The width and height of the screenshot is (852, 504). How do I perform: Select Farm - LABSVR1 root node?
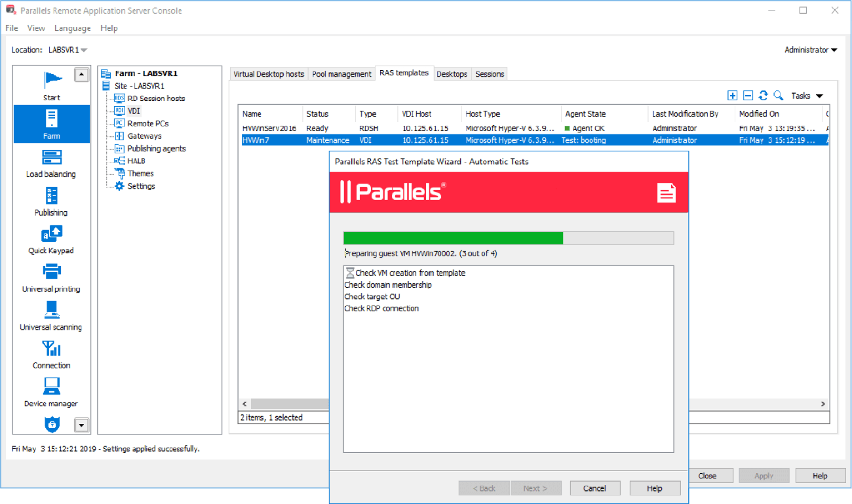click(146, 73)
